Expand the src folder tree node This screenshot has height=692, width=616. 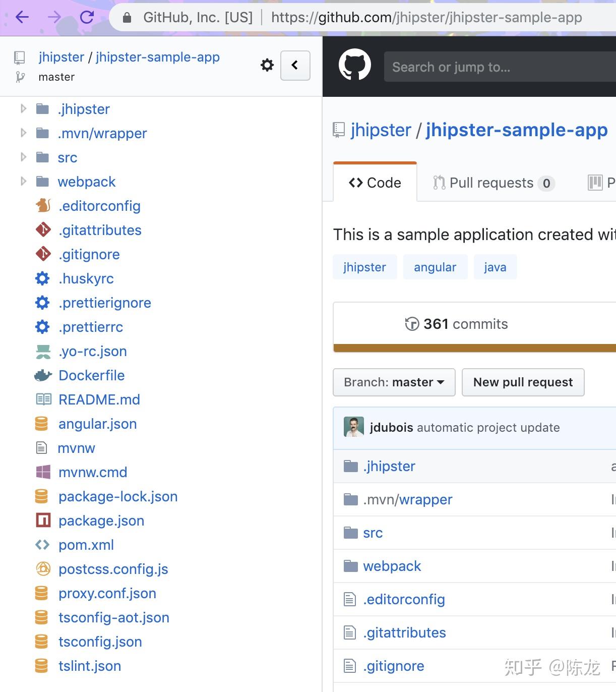pyautogui.click(x=23, y=157)
